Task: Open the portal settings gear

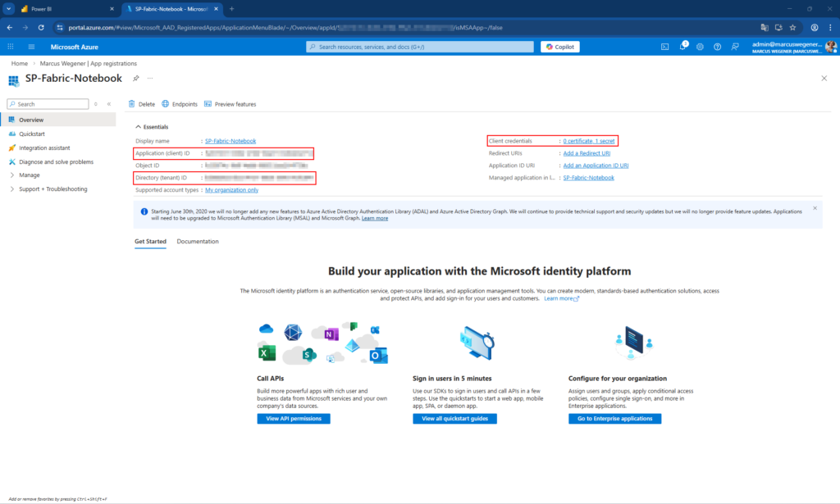Action: [x=700, y=47]
